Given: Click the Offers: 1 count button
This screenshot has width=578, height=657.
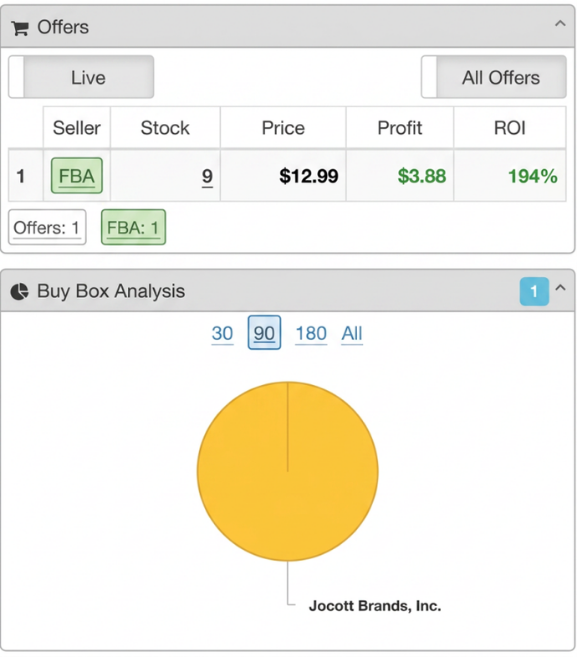Looking at the screenshot, I should coord(47,228).
